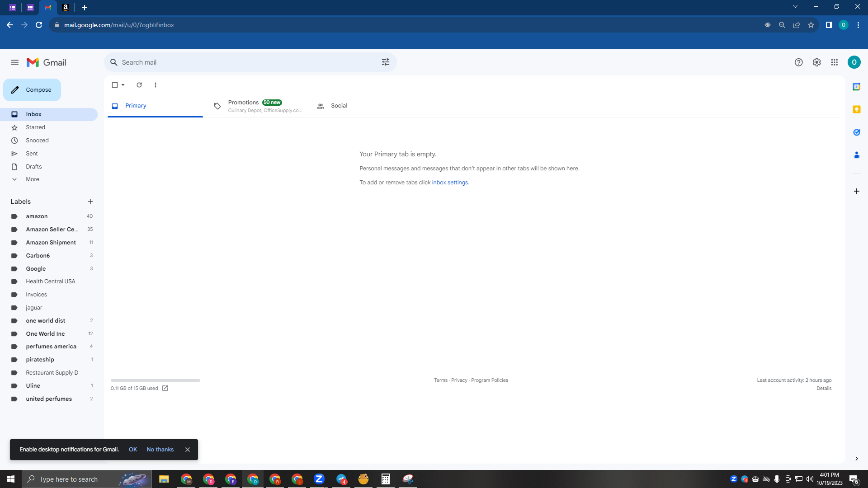Open Gmail settings gear

click(817, 62)
